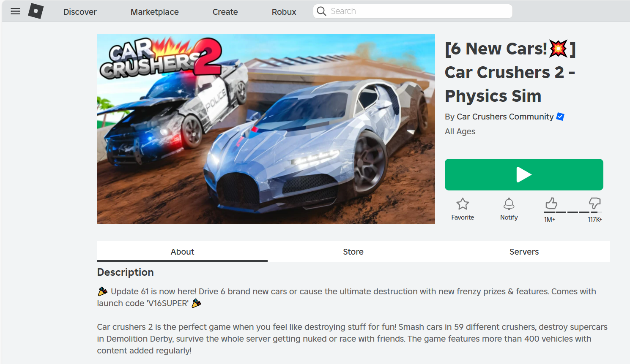Open Car Crushers Community creator link
630x364 pixels.
pos(505,117)
